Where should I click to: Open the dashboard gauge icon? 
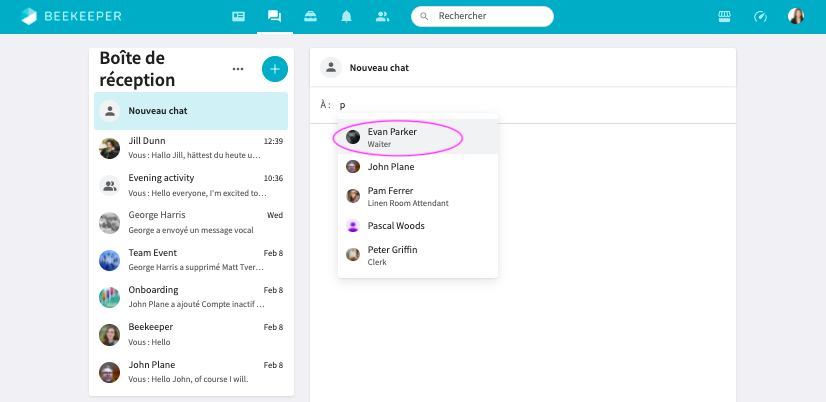click(x=760, y=16)
